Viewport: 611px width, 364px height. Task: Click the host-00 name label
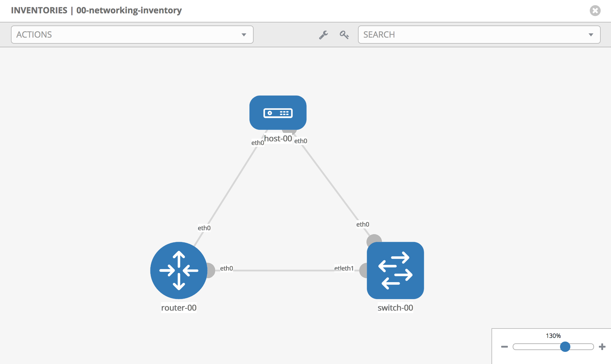coord(278,139)
